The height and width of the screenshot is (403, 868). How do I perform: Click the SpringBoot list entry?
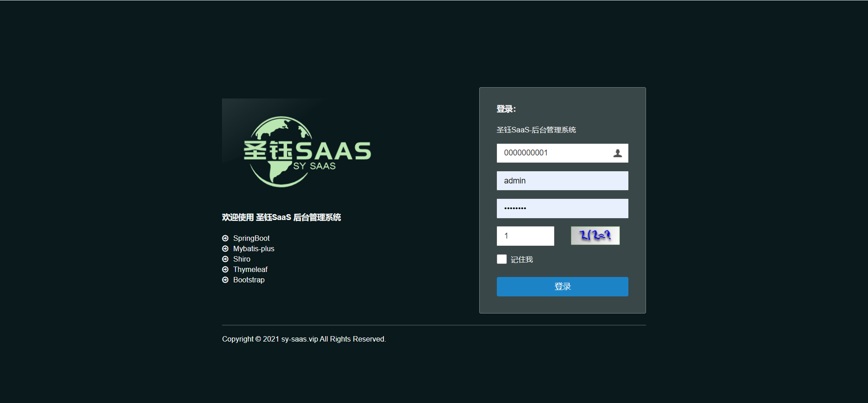[x=251, y=238]
